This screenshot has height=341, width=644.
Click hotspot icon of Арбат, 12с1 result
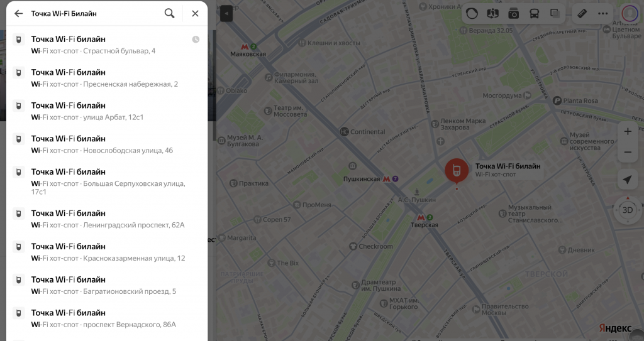pos(18,106)
